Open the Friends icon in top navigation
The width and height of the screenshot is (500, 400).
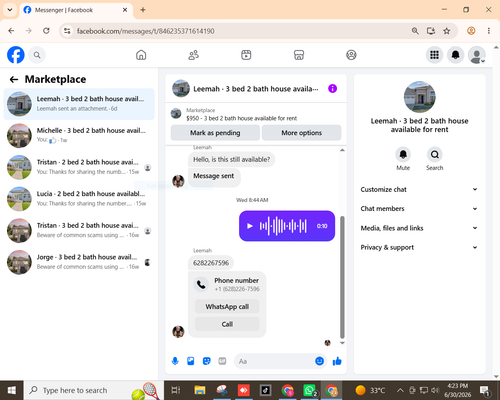[x=194, y=55]
